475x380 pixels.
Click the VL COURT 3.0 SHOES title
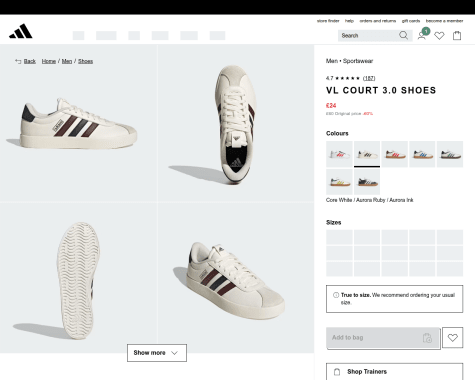(x=381, y=90)
